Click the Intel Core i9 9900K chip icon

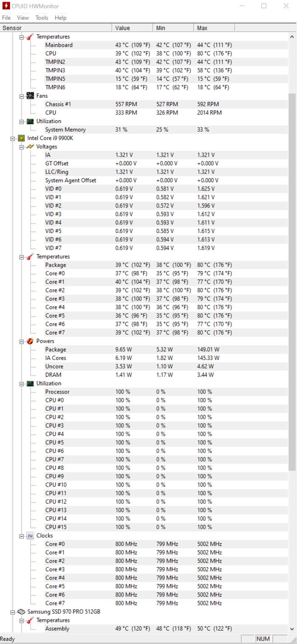coord(21,138)
